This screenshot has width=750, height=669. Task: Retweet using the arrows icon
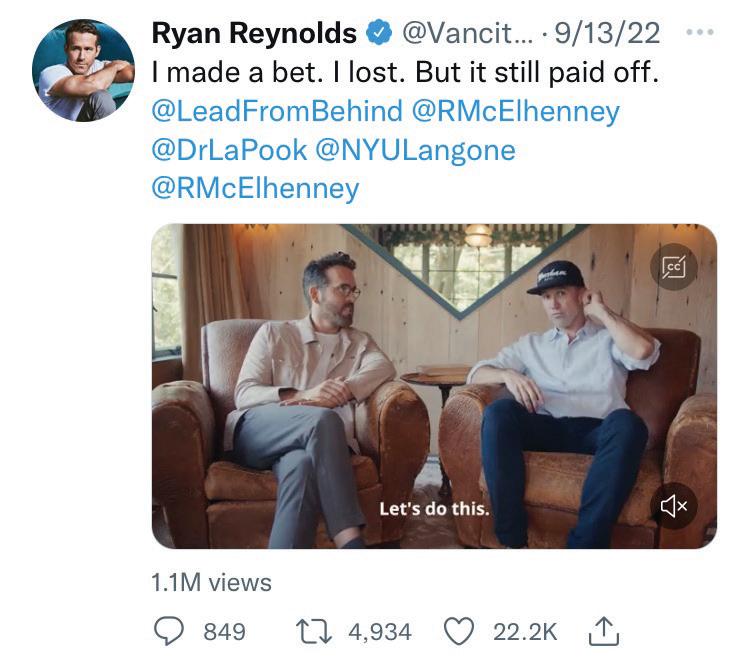click(314, 631)
